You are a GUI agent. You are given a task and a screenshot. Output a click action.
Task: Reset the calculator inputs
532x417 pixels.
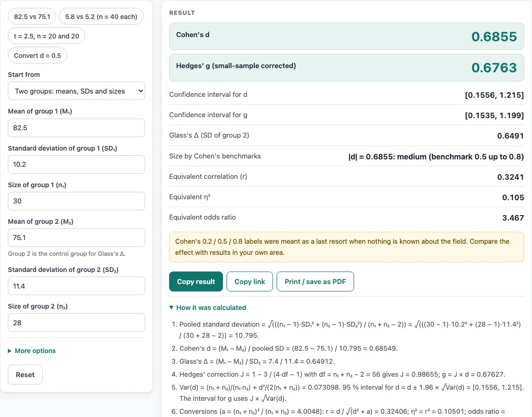pyautogui.click(x=25, y=374)
